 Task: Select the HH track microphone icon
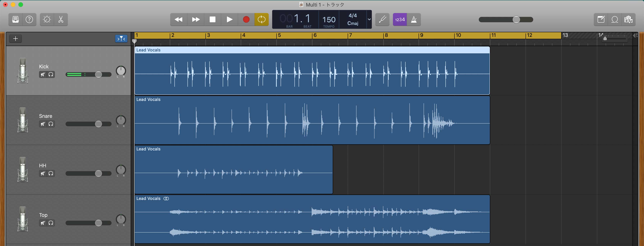point(23,170)
